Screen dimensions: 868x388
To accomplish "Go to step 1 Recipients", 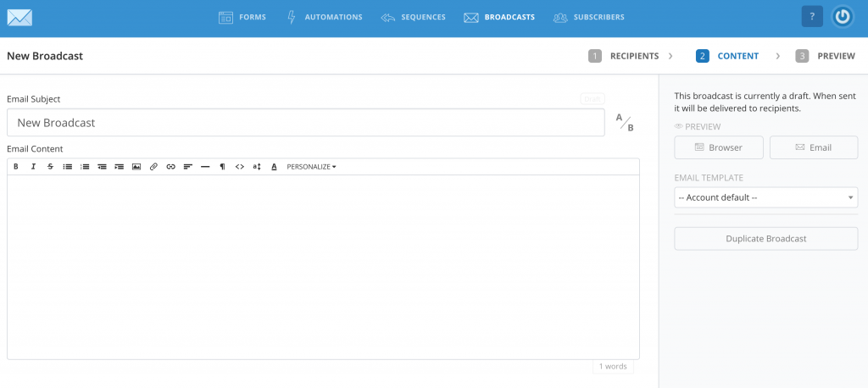I will tap(623, 56).
